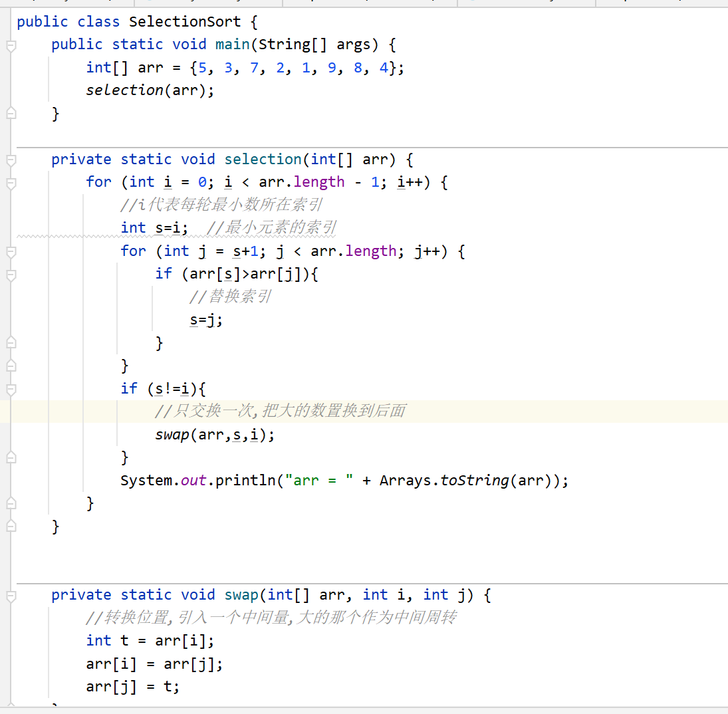The width and height of the screenshot is (728, 714).
Task: Click fold end marker at inner for loop's closing brace
Action: 11,366
